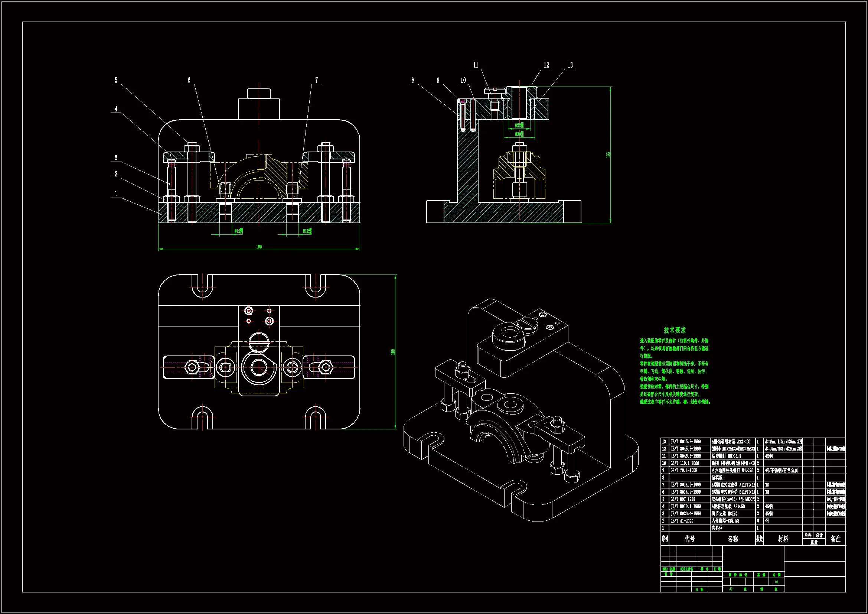
Task: Select the 196 width dimension text
Action: tap(259, 247)
